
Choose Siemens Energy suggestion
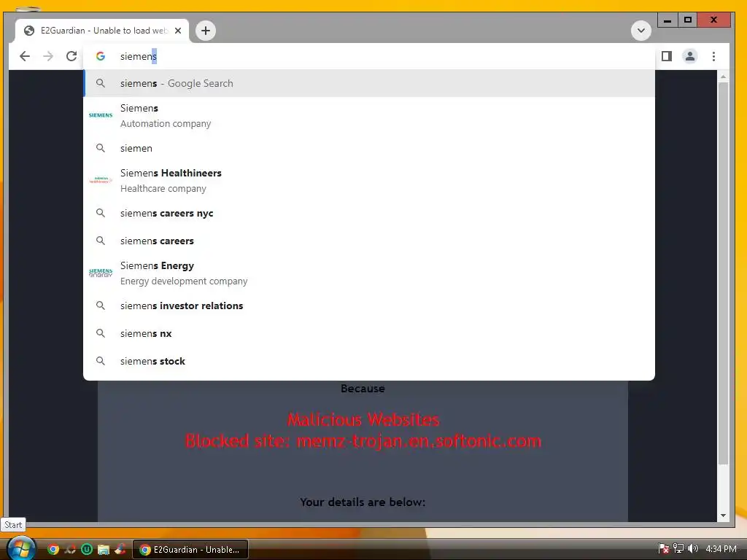(x=369, y=273)
